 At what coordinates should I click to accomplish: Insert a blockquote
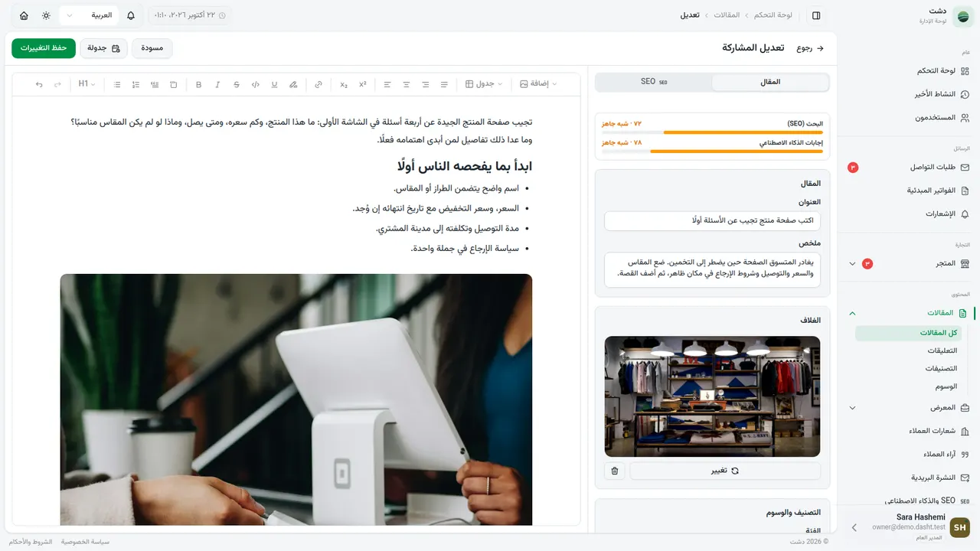coord(155,84)
